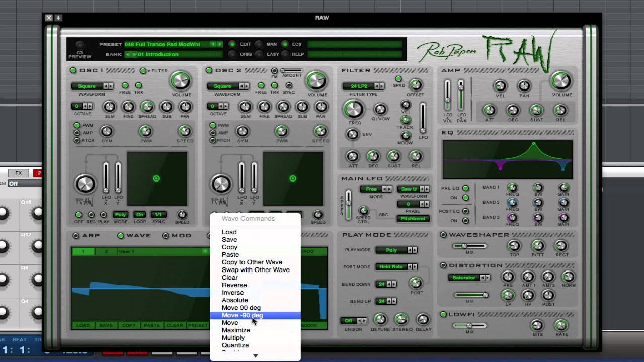Toggle the Distortion power LED
644x362 pixels.
tap(443, 265)
